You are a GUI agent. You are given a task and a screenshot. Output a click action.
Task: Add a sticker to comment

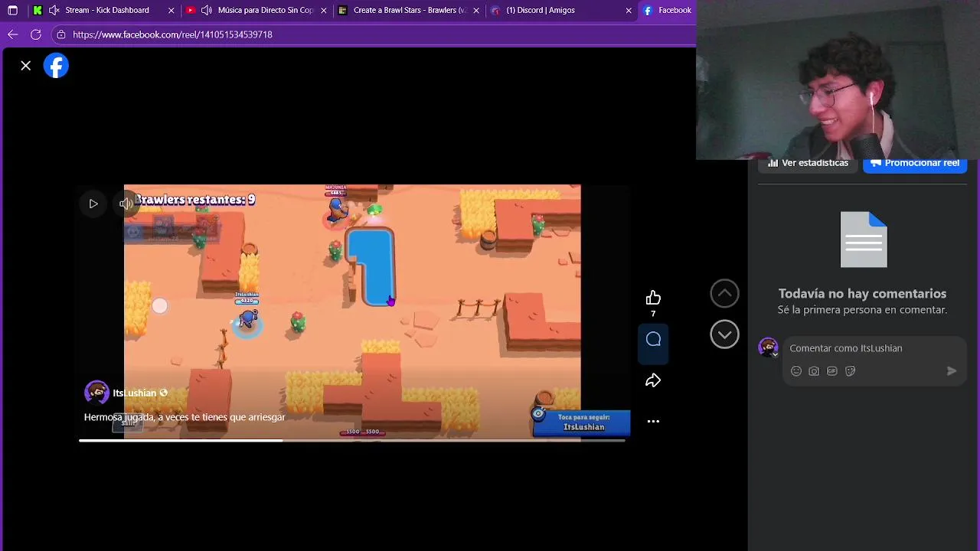pyautogui.click(x=850, y=371)
